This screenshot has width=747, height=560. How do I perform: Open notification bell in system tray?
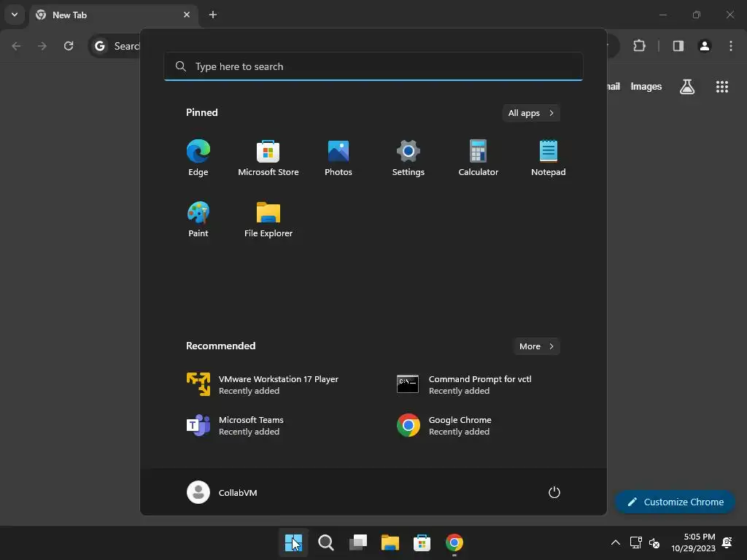[727, 542]
